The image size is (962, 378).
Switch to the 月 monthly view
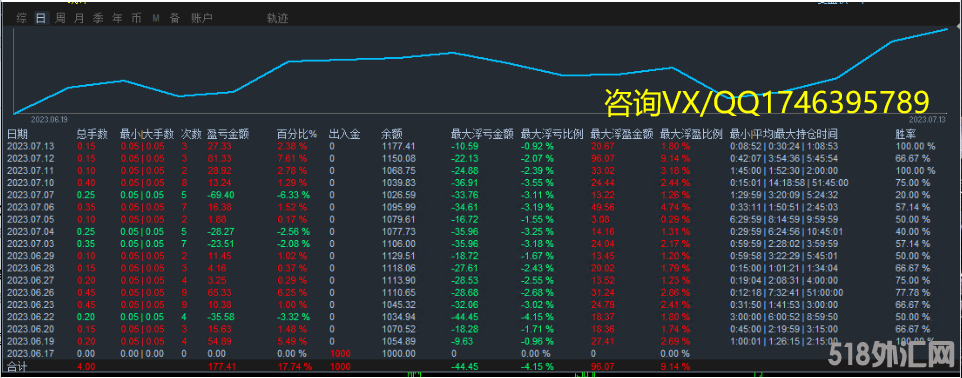(x=79, y=18)
